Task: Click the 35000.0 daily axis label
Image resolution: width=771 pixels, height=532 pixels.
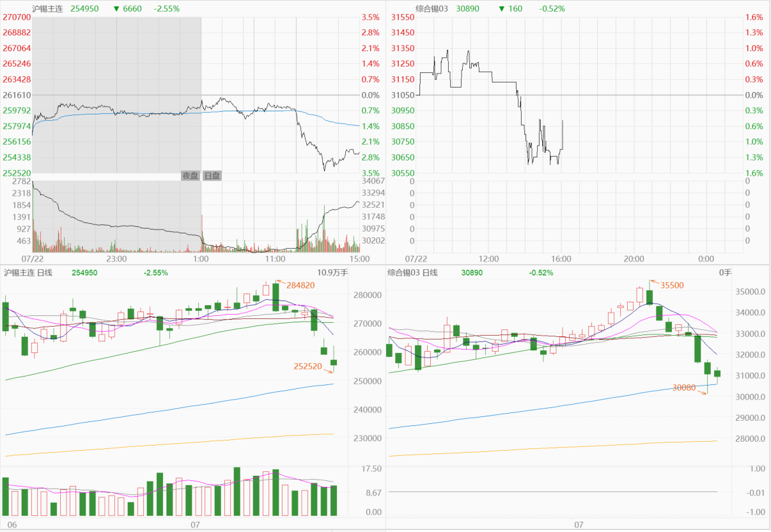Action: pos(749,292)
